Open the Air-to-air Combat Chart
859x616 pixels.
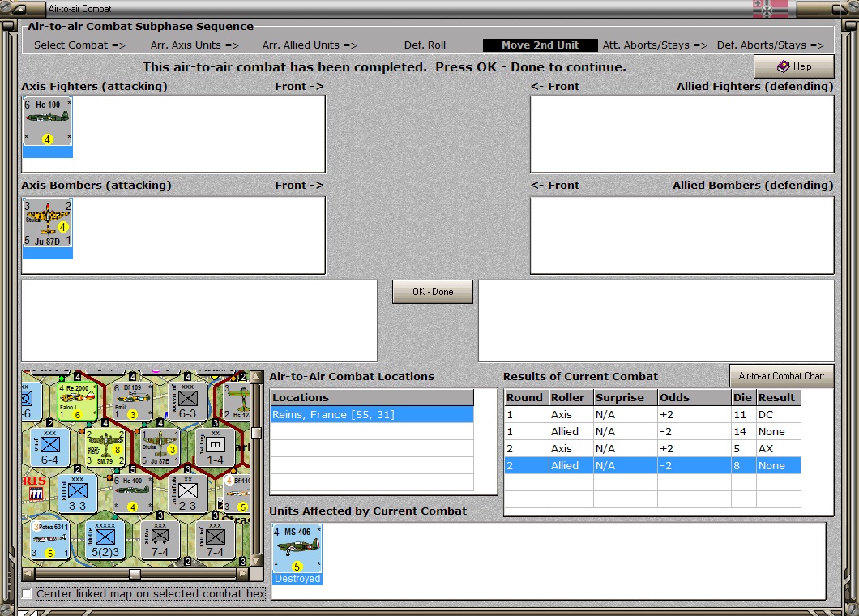(x=782, y=376)
